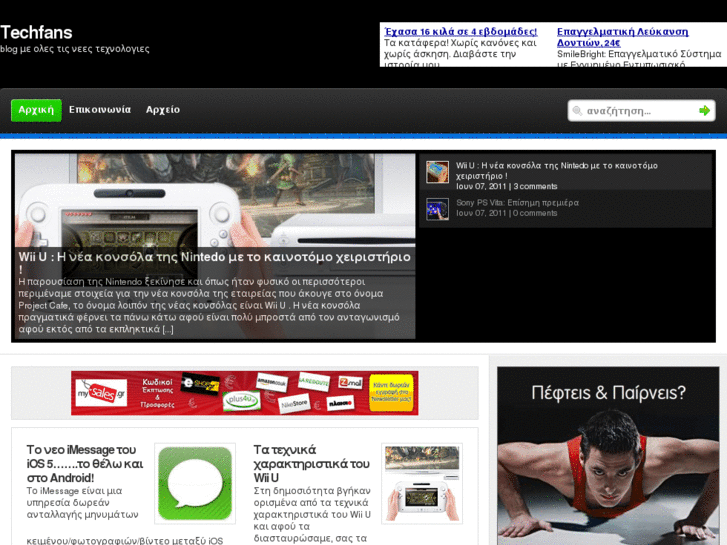Image resolution: width=727 pixels, height=545 pixels.
Task: Click the Wii U specs excerpt Στη δημοσιότητα βγήκαν
Action: click(x=312, y=514)
